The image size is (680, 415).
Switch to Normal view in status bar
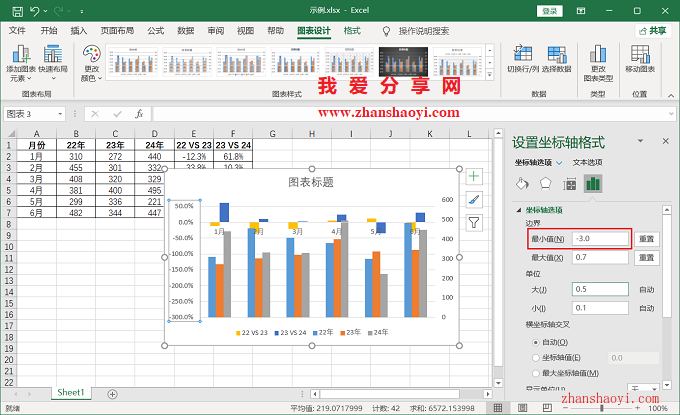[498, 408]
